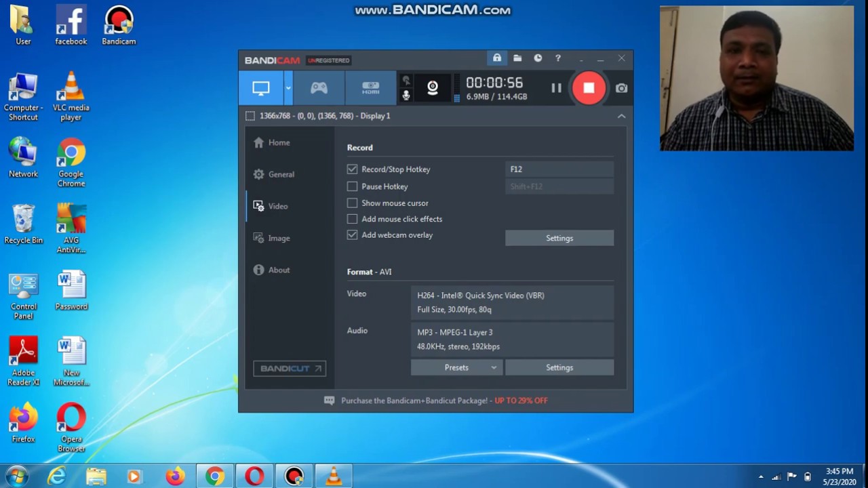Screen dimensions: 868x488
Task: Click the rectangle selection icon beside 1366x768
Action: coord(250,116)
